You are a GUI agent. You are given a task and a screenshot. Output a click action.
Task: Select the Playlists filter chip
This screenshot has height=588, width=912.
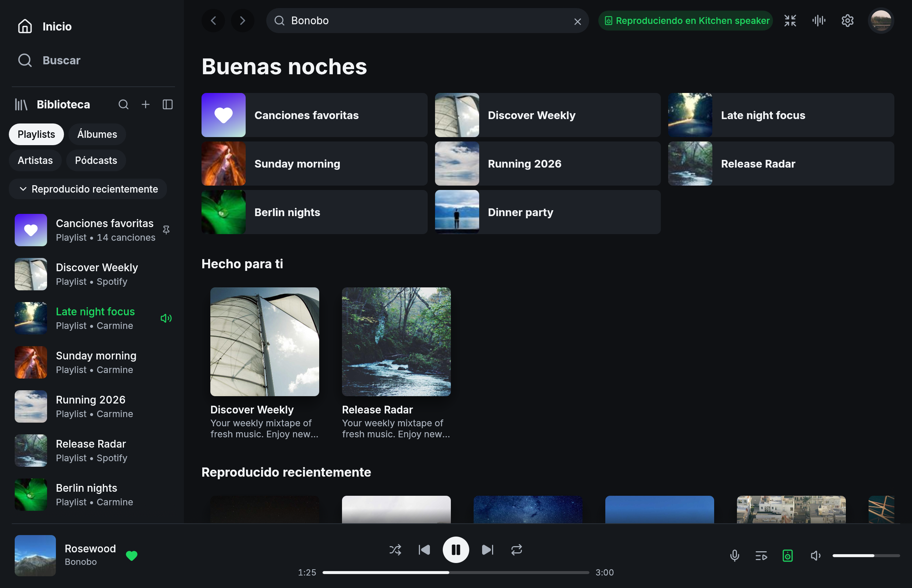36,134
